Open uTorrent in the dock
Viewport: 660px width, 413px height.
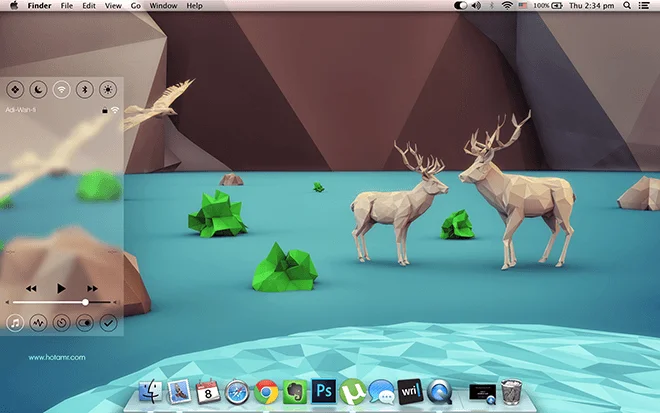click(x=352, y=392)
